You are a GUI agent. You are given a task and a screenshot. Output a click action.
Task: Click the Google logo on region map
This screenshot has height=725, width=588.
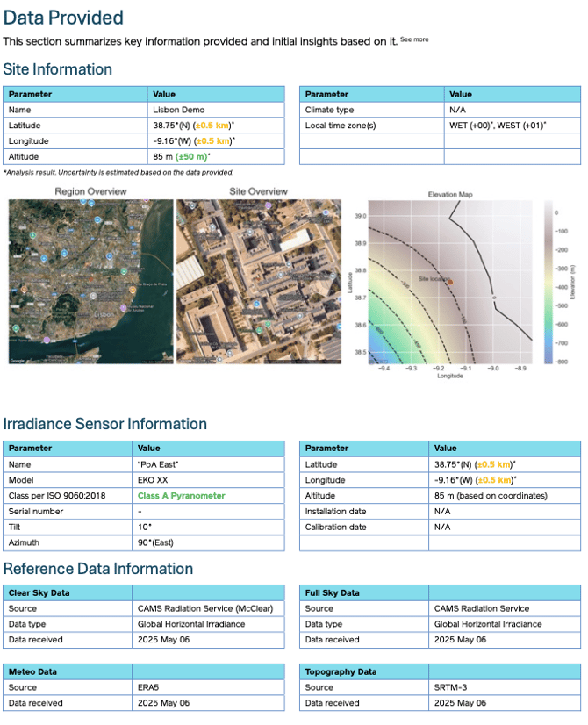tap(18, 360)
